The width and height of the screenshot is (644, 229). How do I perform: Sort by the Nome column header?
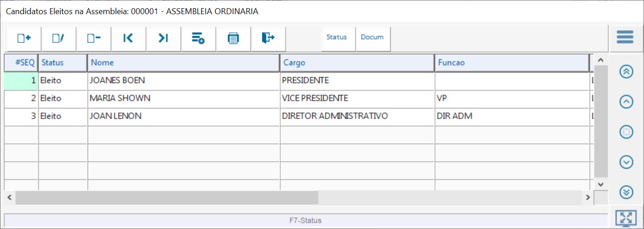coord(183,63)
